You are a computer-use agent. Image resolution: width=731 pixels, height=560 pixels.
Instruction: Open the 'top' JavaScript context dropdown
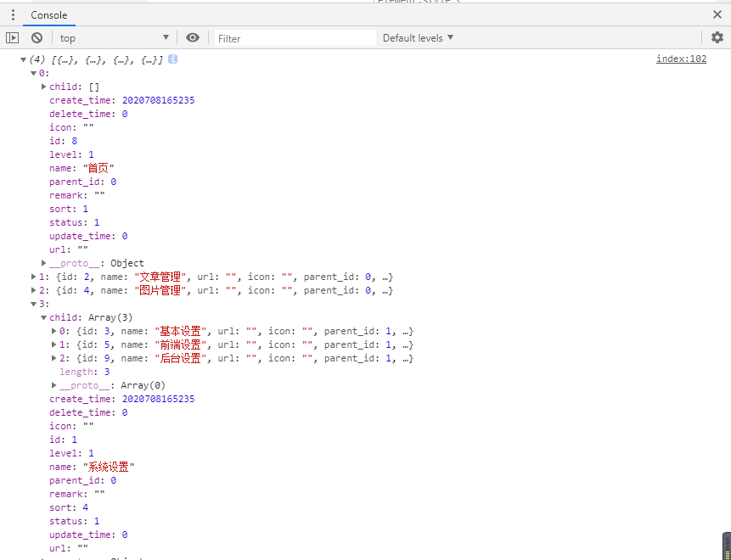[114, 37]
